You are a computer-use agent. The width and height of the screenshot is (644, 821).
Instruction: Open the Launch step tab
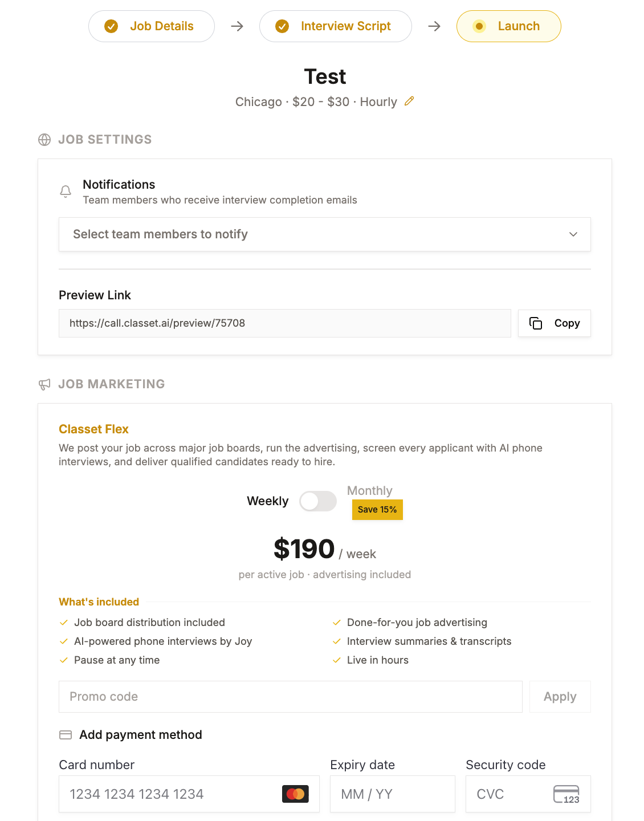(509, 26)
